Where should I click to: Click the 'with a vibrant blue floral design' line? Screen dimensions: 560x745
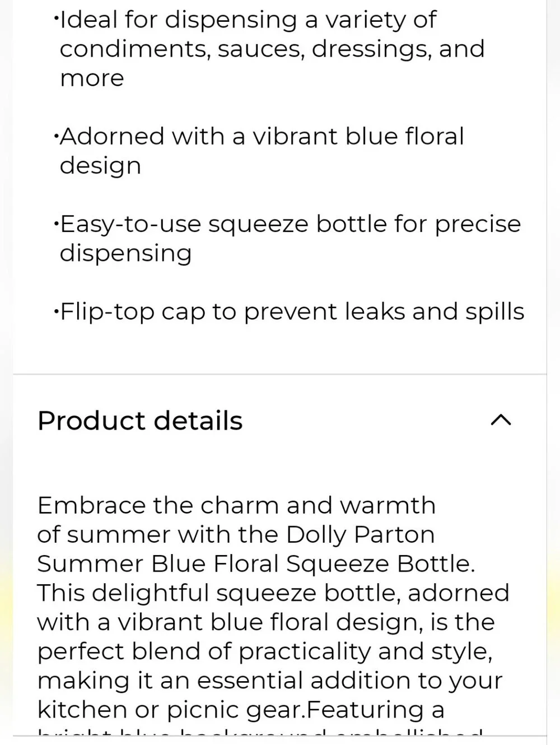coord(266,622)
